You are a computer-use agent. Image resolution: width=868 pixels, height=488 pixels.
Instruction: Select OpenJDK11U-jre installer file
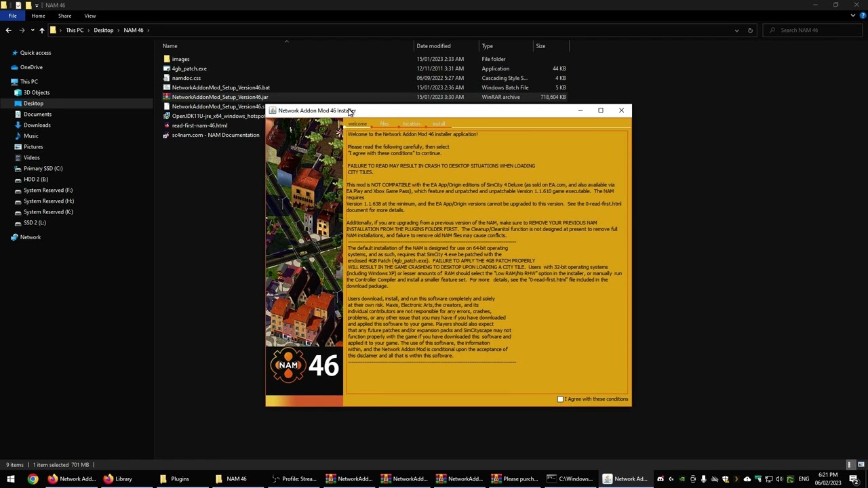[217, 116]
